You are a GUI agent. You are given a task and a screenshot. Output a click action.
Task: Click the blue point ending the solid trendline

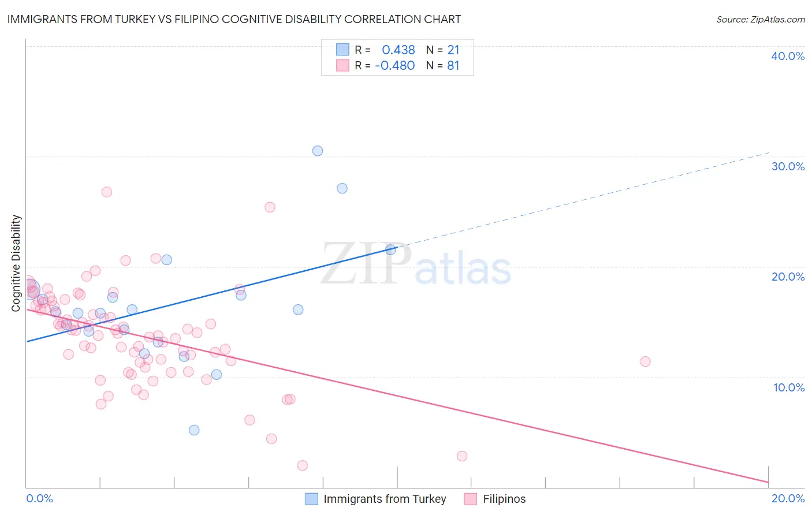tap(390, 250)
